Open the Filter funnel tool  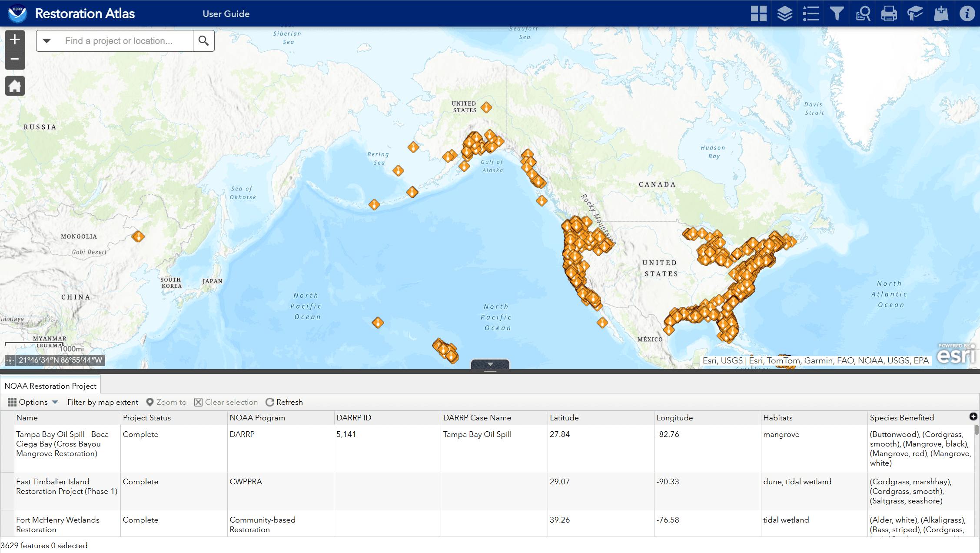click(837, 13)
